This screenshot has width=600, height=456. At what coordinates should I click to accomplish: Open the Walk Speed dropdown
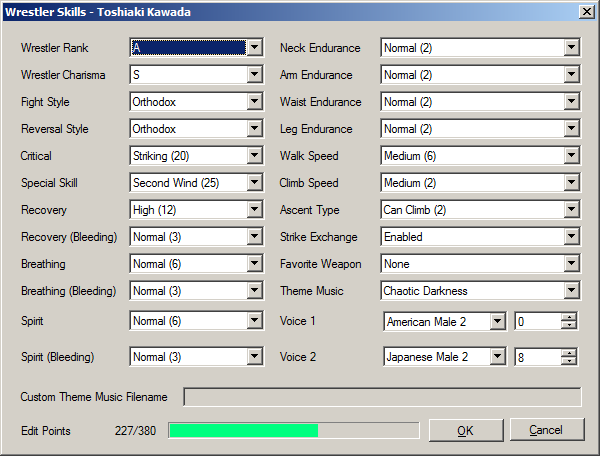point(571,156)
